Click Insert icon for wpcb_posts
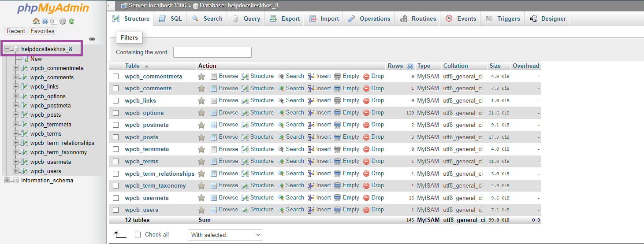Image resolution: width=644 pixels, height=244 pixels. tap(311, 137)
